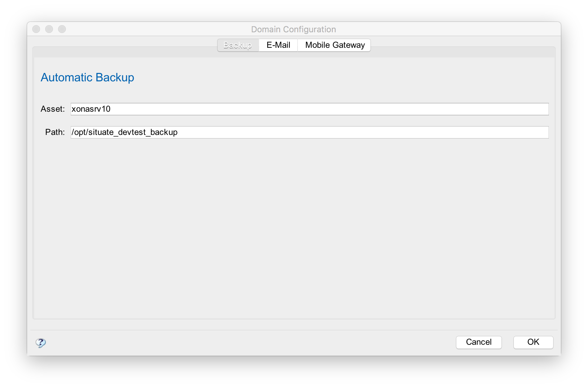
Task: Select the asset value xonasrv10
Action: 91,109
